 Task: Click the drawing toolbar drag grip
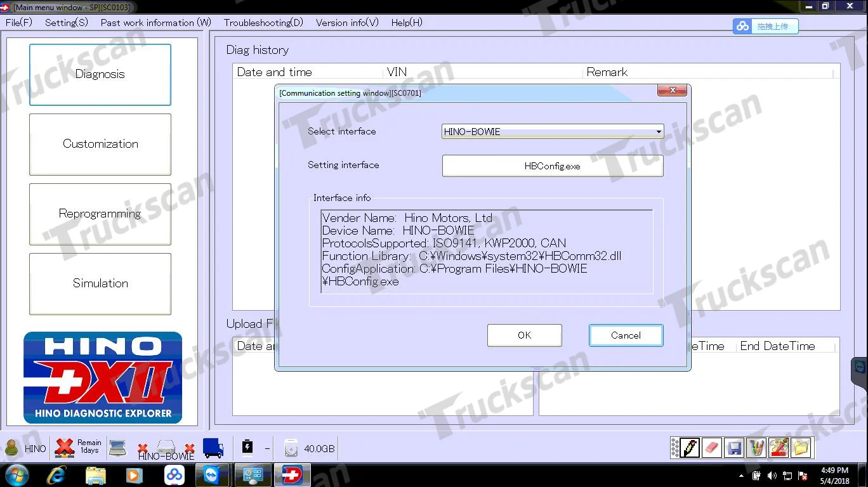(x=675, y=448)
